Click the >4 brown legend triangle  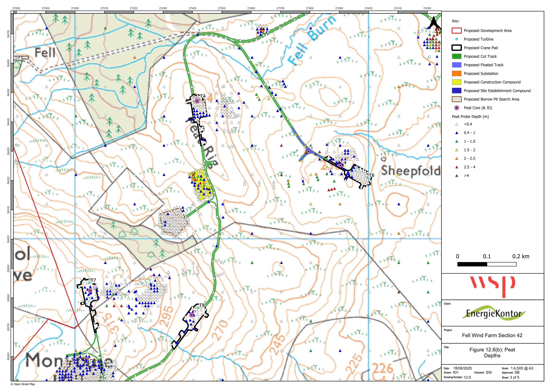457,176
